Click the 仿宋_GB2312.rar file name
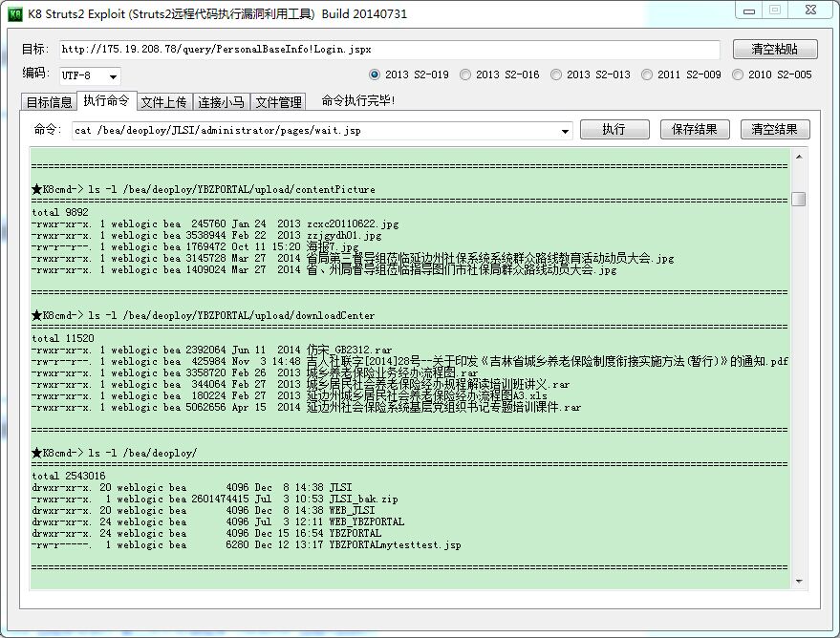 (x=350, y=351)
